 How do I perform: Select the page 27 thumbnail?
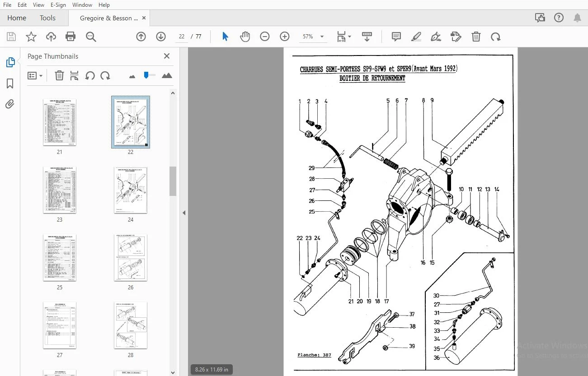pyautogui.click(x=60, y=325)
